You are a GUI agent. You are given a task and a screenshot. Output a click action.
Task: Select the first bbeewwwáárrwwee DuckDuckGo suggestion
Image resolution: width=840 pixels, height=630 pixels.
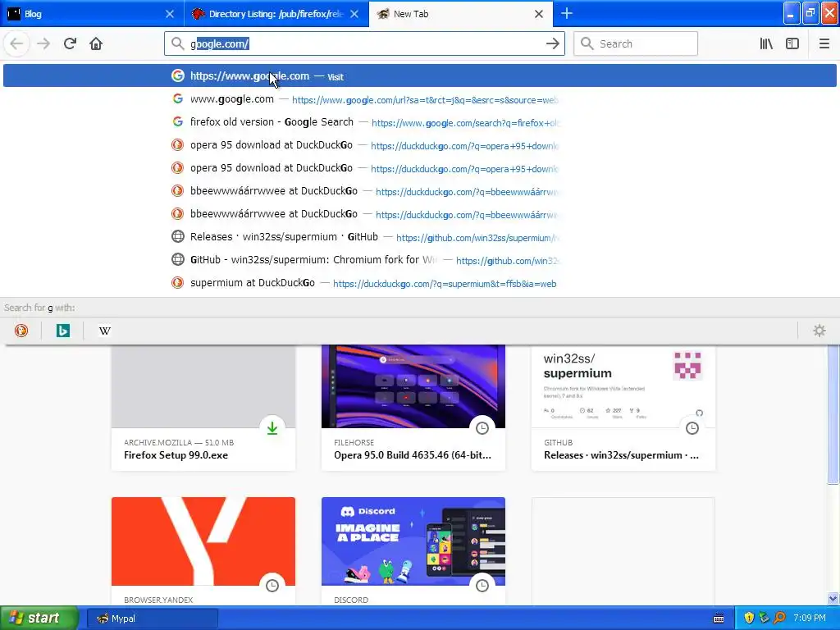[x=420, y=191]
